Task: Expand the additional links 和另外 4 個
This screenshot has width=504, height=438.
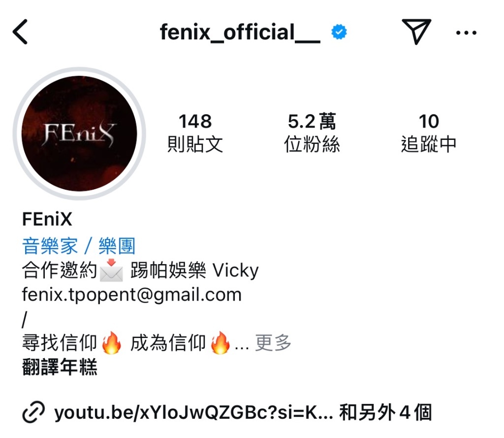Action: click(x=385, y=412)
